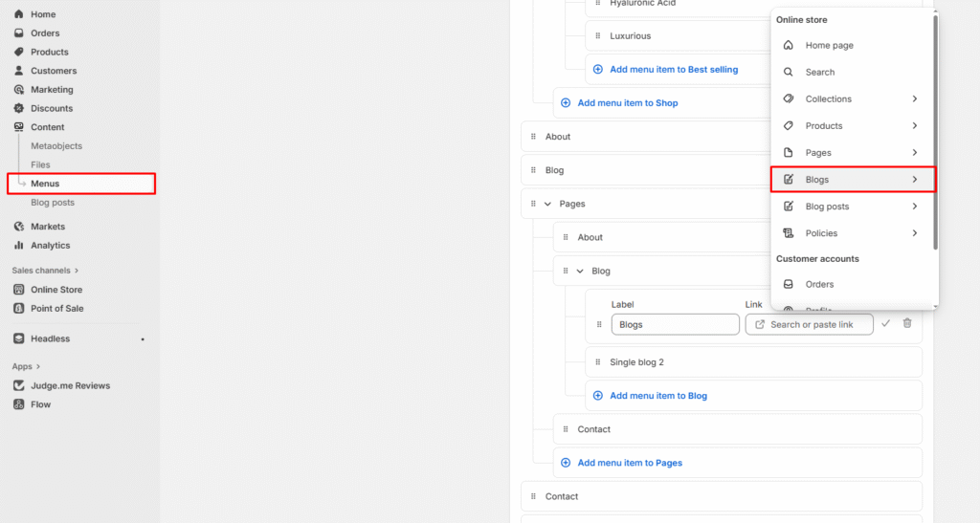Click the drag handle on the About item
Image resolution: width=980 pixels, height=523 pixels.
[x=533, y=137]
